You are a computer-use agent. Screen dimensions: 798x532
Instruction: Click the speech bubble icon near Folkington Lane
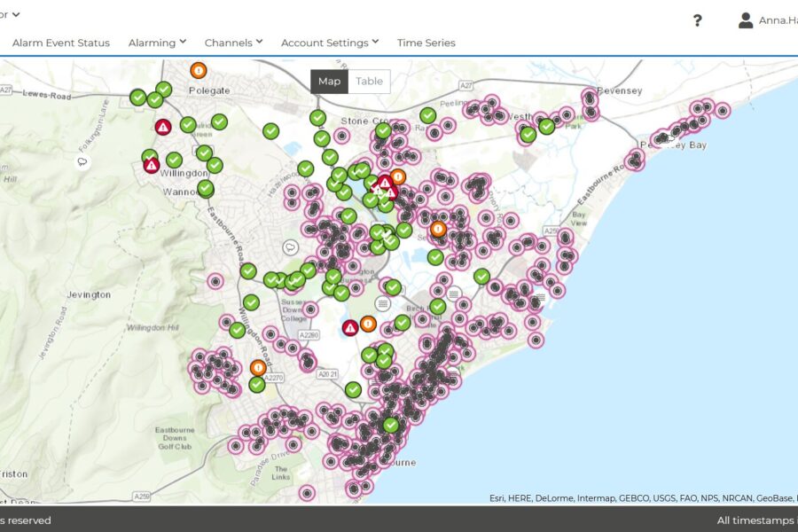[x=82, y=162]
